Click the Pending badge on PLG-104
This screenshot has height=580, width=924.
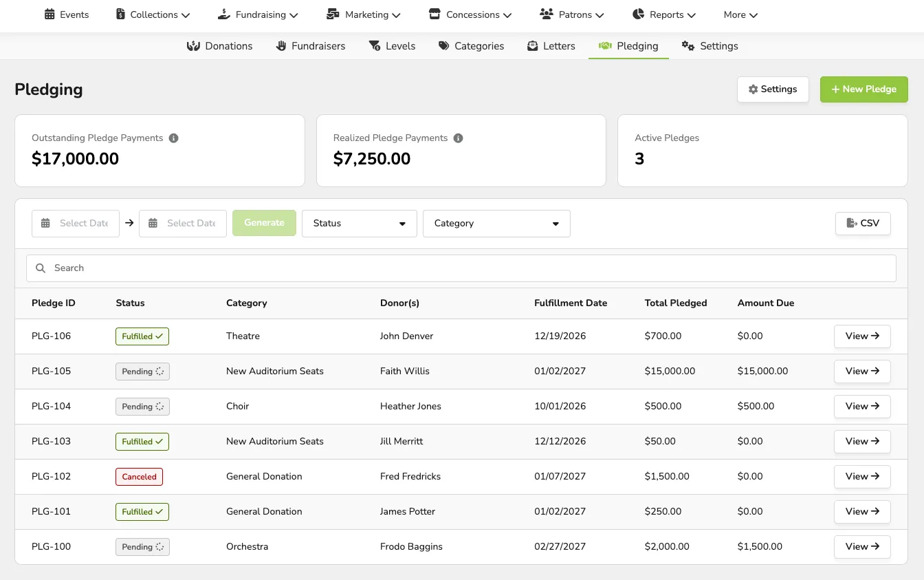142,407
